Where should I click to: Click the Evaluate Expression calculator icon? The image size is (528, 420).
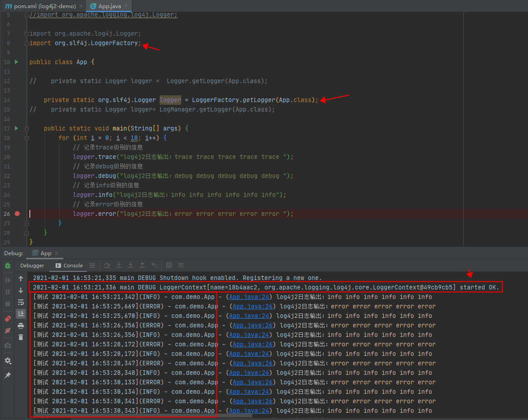(x=169, y=266)
